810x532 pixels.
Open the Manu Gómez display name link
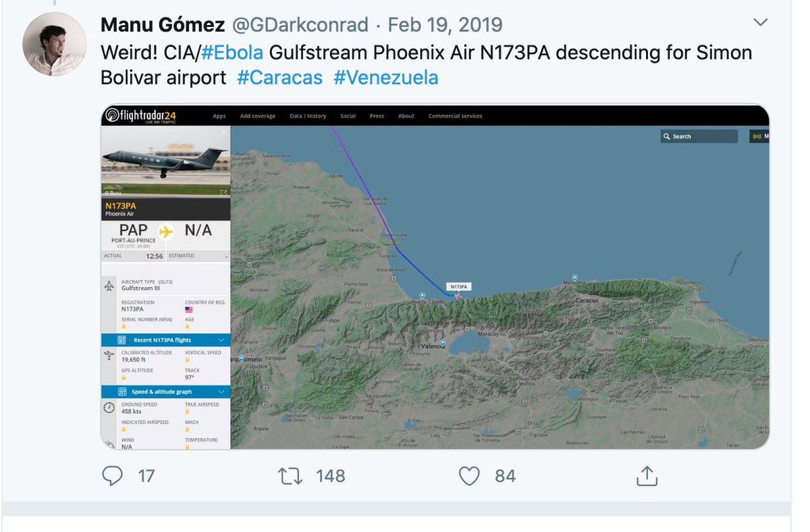(163, 26)
